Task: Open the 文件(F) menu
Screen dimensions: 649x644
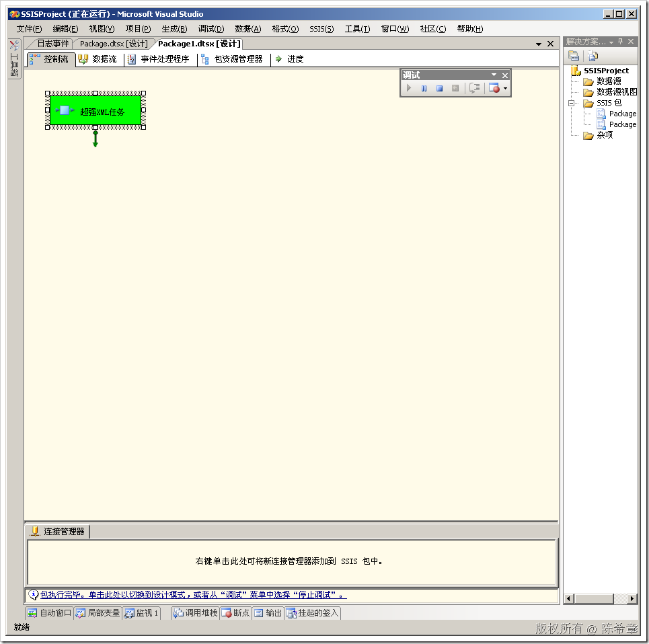Action: 29,29
